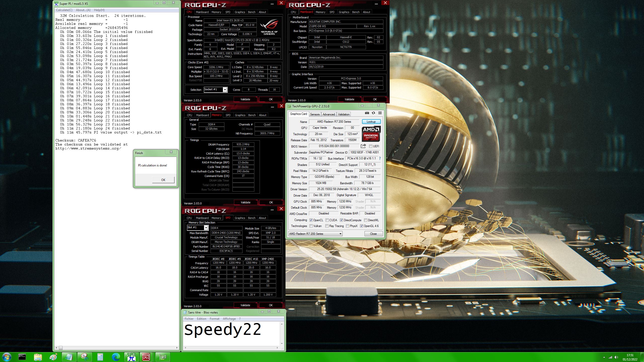Open Notepad Affichage menu
Screen dimensions: 644x362
click(229, 319)
